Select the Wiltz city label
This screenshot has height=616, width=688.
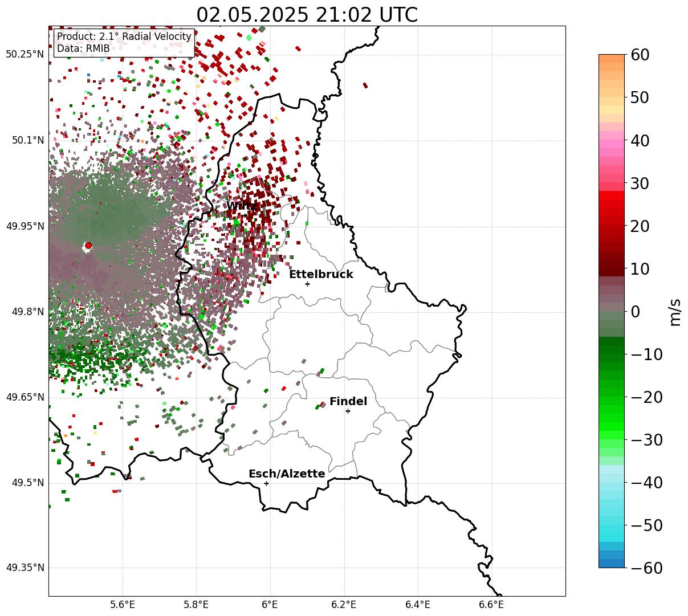click(242, 206)
